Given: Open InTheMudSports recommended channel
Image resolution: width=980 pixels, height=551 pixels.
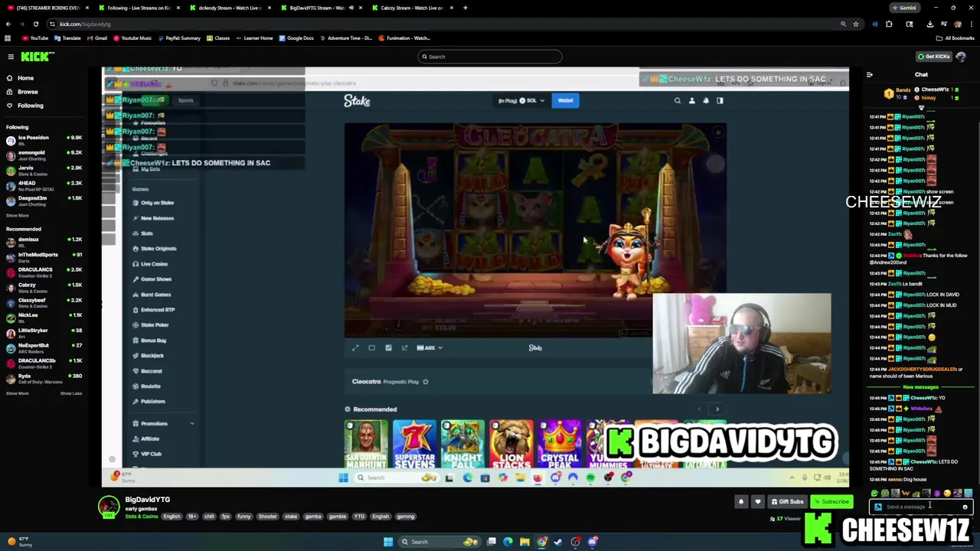Looking at the screenshot, I should 44,257.
